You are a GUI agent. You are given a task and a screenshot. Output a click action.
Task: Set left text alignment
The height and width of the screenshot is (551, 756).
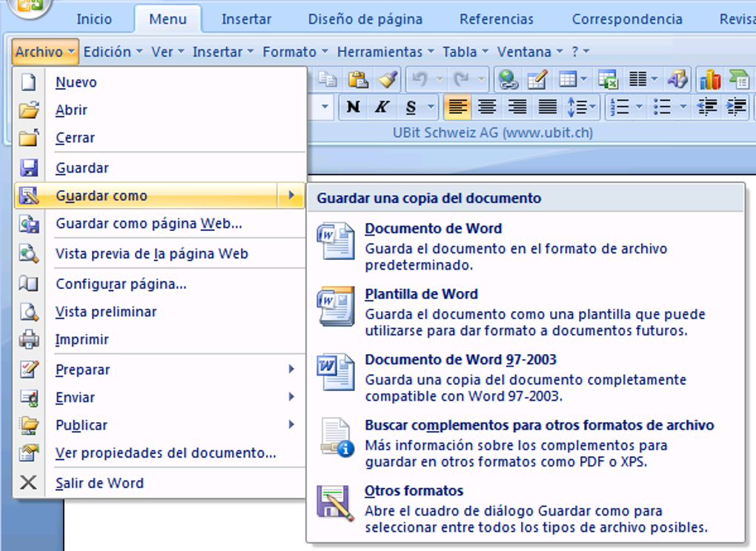point(457,107)
